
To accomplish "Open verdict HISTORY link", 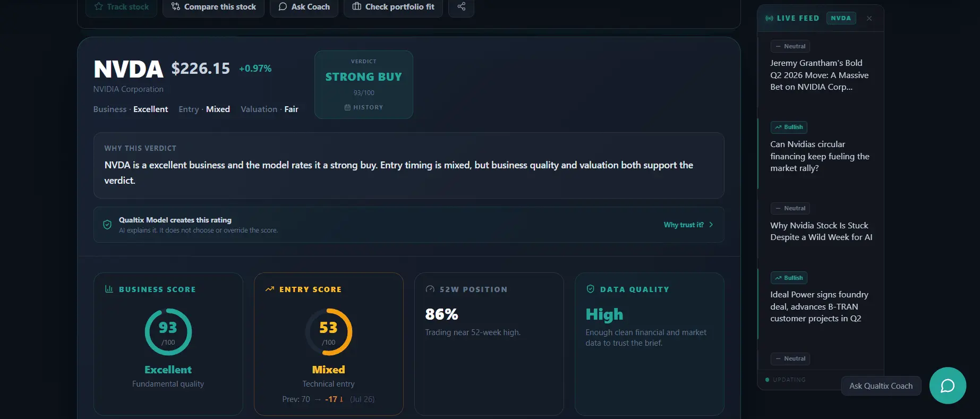I will 364,107.
